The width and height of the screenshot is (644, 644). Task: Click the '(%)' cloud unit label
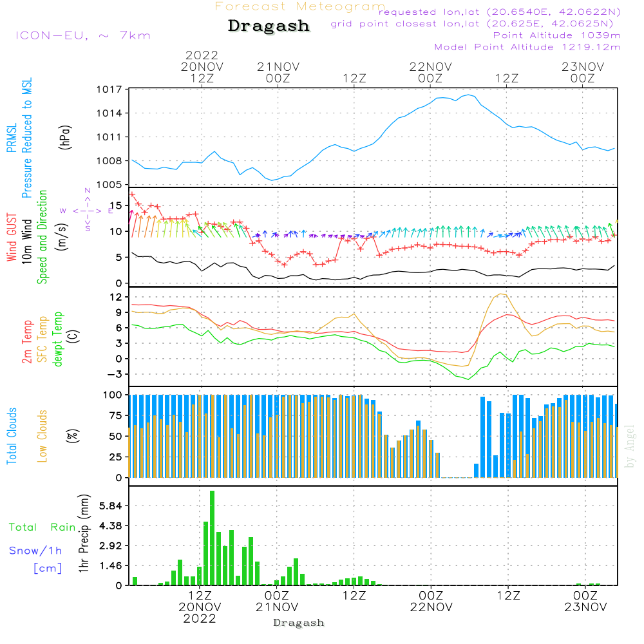pyautogui.click(x=73, y=436)
